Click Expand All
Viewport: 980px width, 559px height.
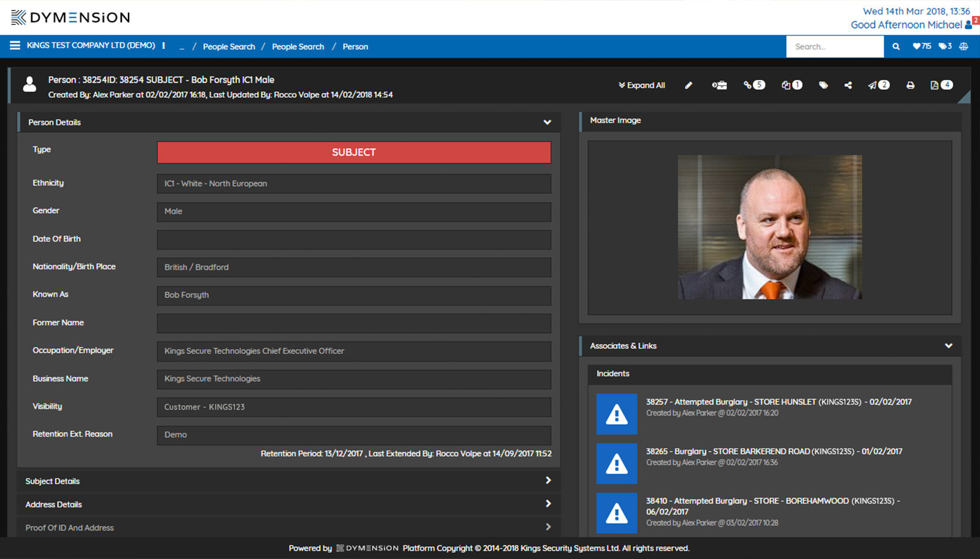click(641, 85)
